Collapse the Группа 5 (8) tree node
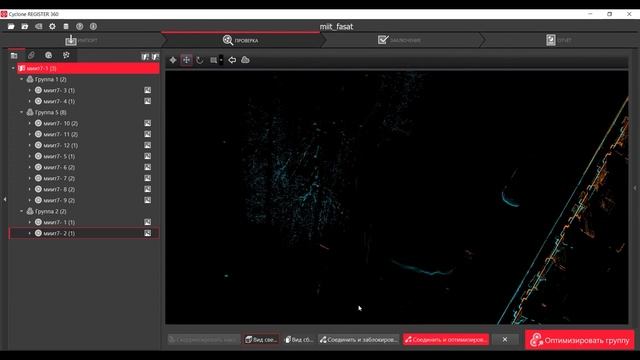640x360 pixels. 22,112
